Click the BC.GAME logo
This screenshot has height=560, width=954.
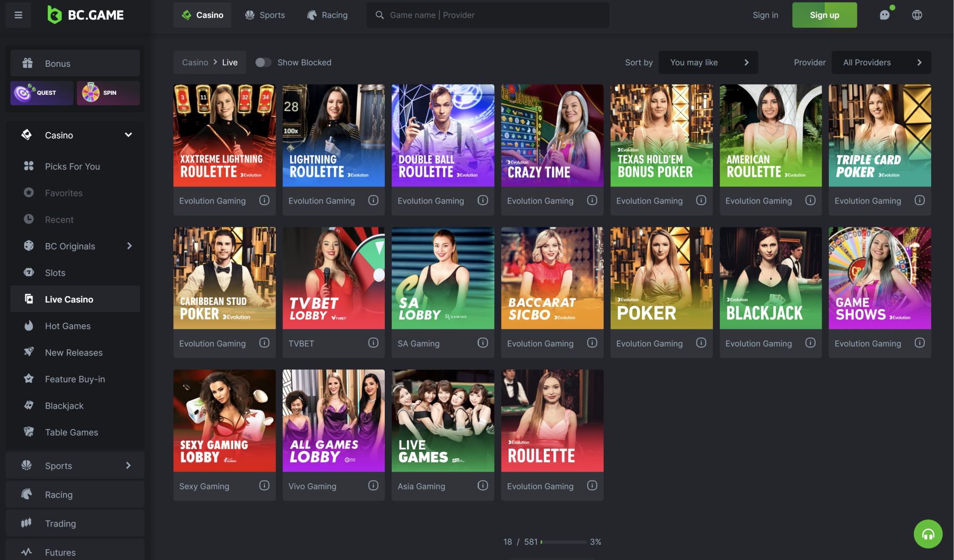point(85,15)
